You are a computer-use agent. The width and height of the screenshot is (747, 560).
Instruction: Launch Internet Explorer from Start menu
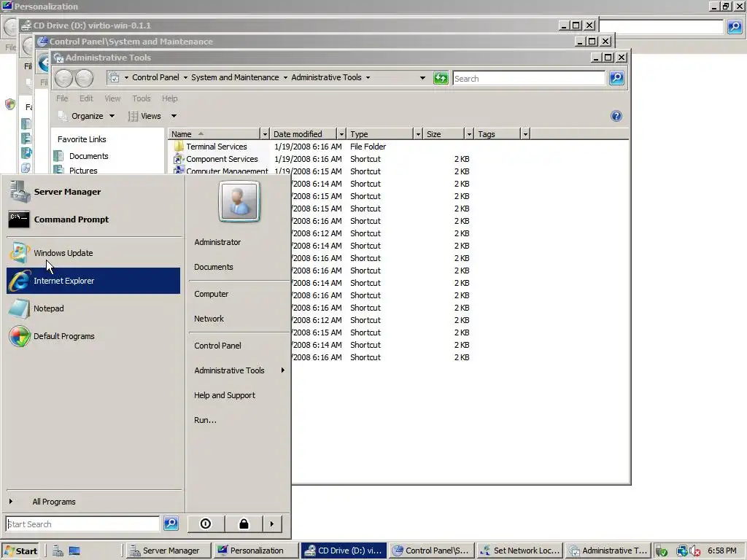[93, 281]
